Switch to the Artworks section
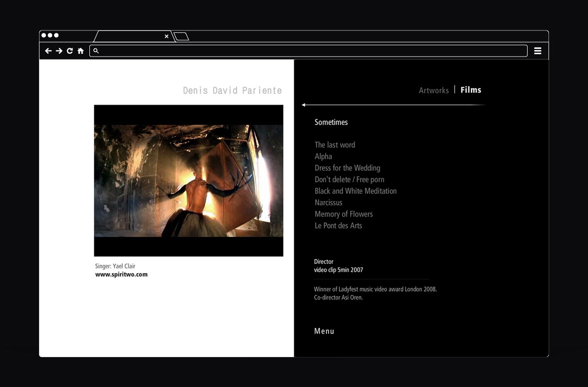Screen dimensions: 588x387 point(433,90)
